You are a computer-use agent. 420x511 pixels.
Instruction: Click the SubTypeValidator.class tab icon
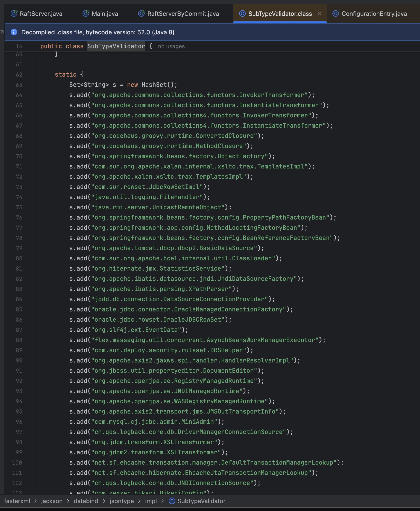click(x=242, y=13)
